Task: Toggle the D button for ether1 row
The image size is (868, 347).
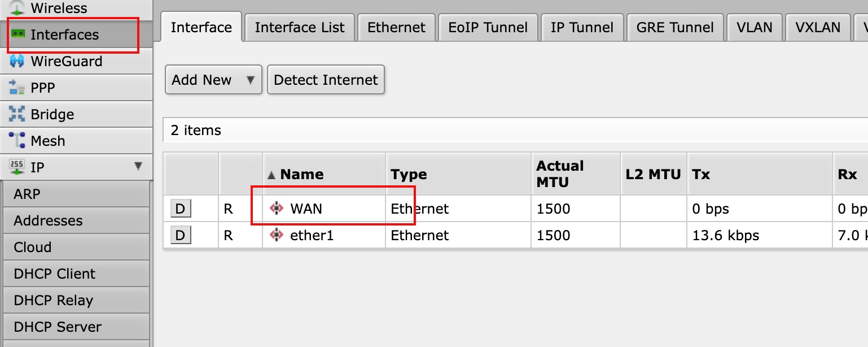Action: [x=181, y=235]
